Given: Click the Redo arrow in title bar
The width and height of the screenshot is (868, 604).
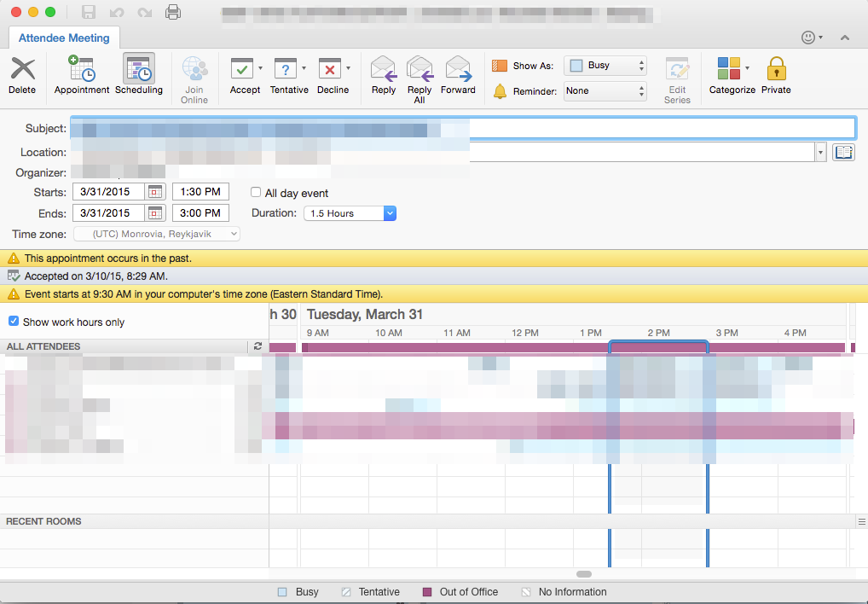Looking at the screenshot, I should coord(145,12).
